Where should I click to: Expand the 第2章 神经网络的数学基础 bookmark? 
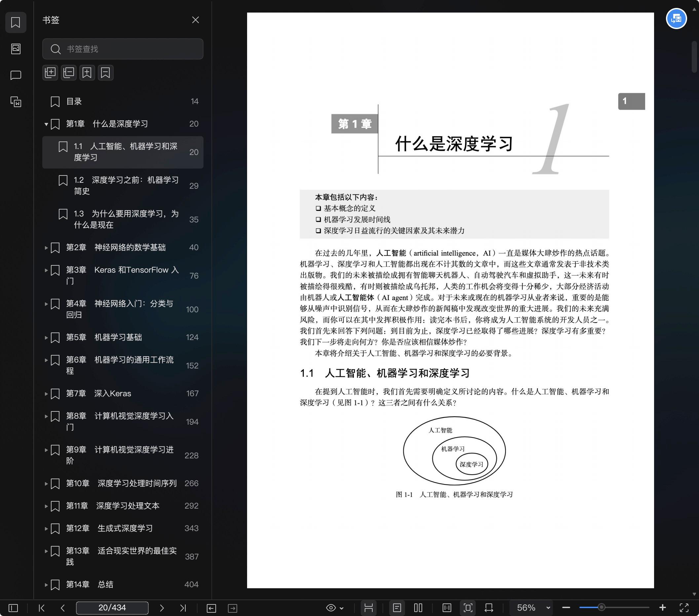pyautogui.click(x=46, y=248)
